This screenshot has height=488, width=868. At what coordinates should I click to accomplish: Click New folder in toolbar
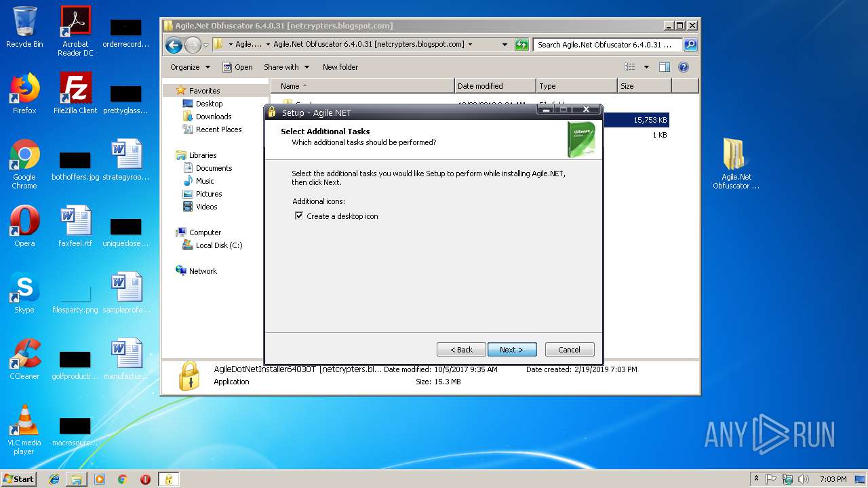[340, 67]
